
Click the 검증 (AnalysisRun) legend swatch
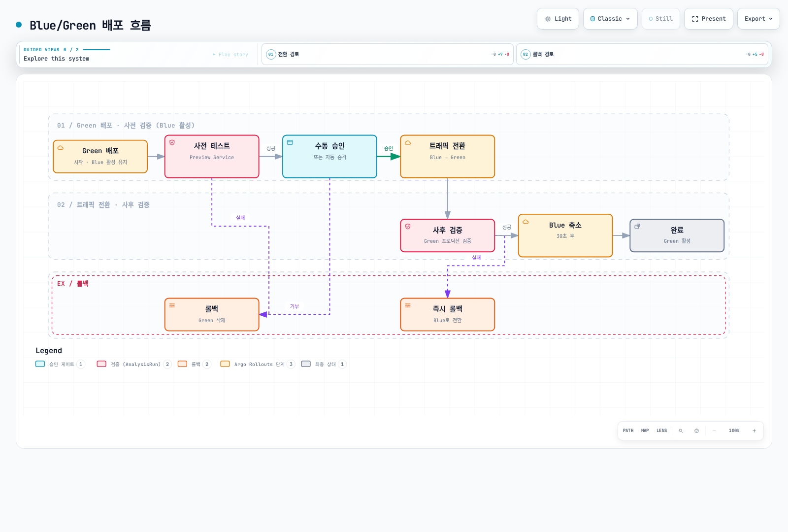click(x=101, y=364)
